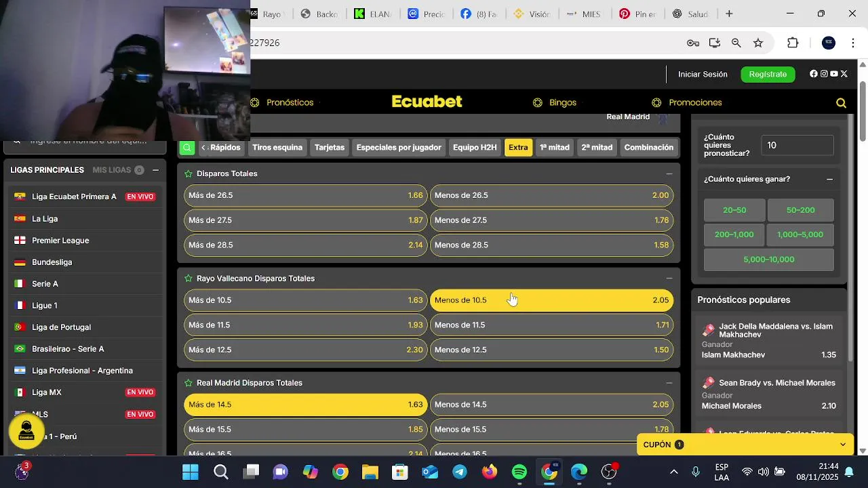Collapse the Disparos Totales market
The image size is (868, 488).
(669, 174)
